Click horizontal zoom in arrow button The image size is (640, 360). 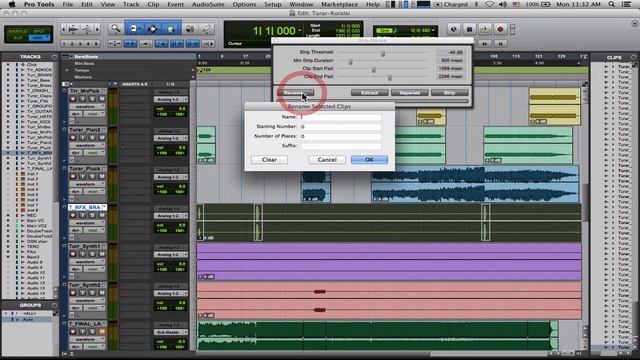(97, 29)
